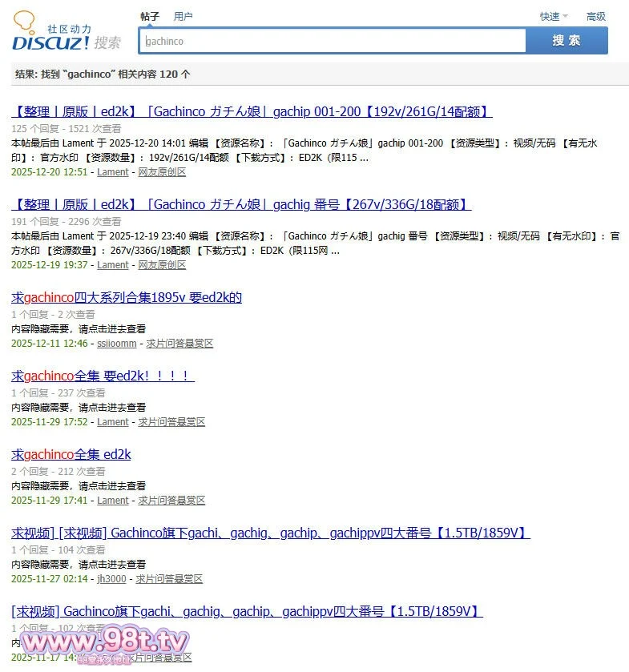
Task: Focus the search box containing gachinco
Action: coord(333,41)
